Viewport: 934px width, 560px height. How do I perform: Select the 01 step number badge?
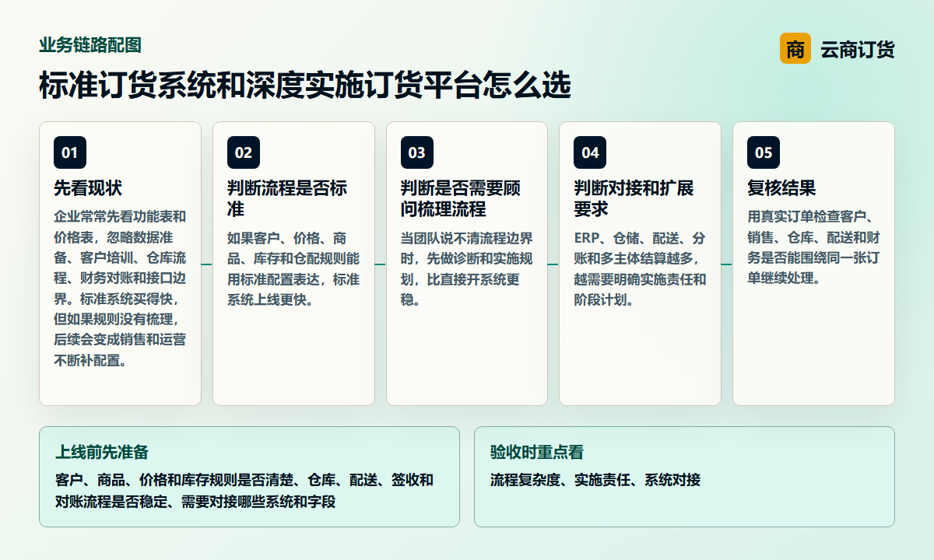coord(70,152)
